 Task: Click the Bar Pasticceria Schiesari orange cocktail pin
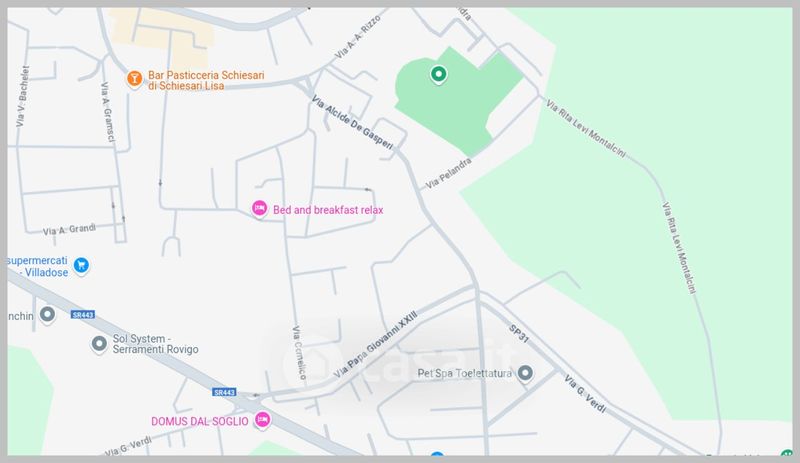click(x=134, y=79)
